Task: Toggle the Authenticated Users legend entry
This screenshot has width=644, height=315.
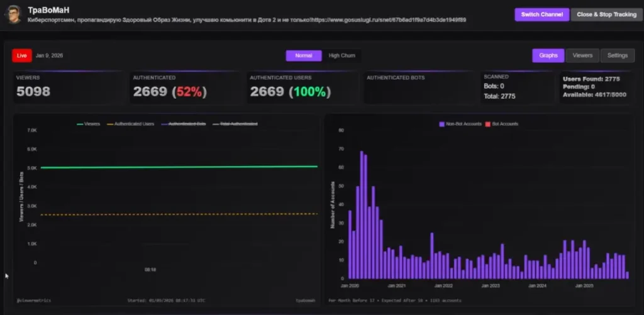Action: point(132,124)
